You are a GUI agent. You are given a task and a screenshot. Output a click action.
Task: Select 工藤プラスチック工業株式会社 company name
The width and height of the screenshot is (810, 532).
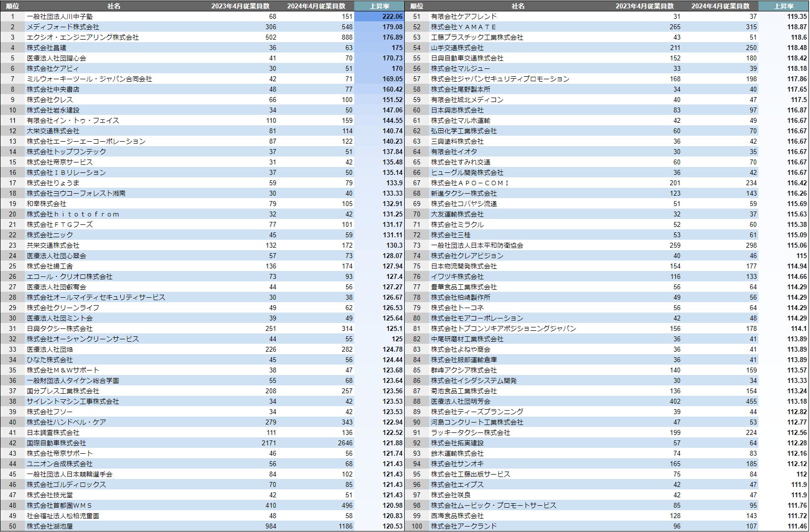click(477, 37)
